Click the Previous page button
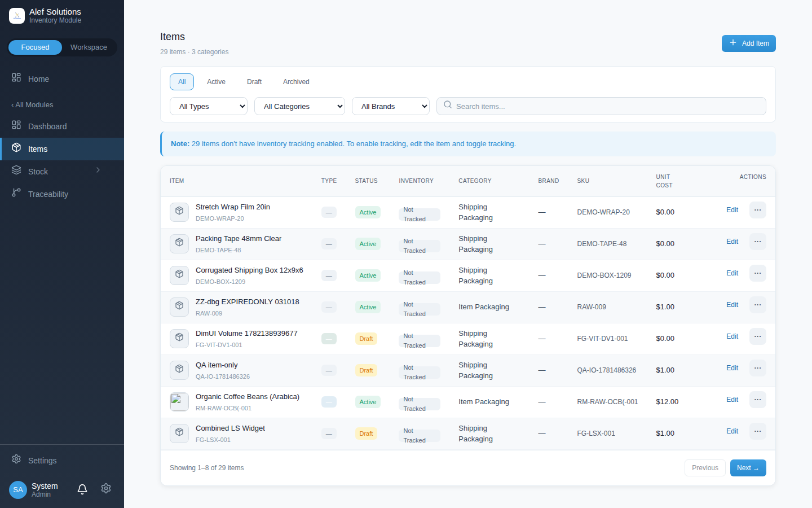812x508 pixels. coord(705,468)
